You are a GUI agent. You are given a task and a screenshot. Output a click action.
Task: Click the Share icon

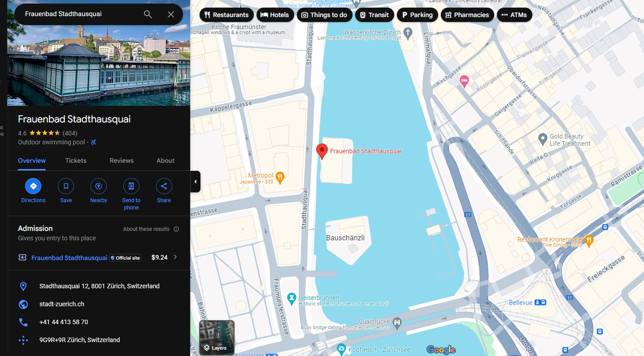pyautogui.click(x=164, y=186)
